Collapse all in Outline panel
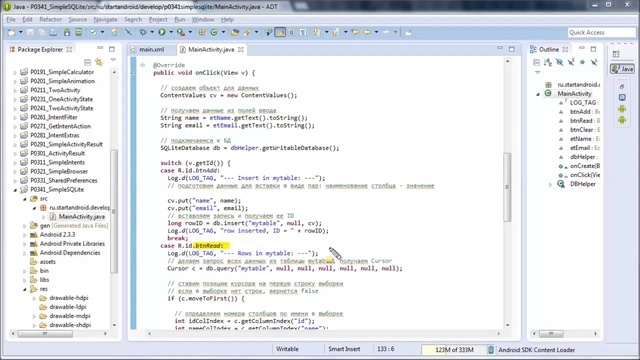Viewport: 640px width, 360px height. 536,62
